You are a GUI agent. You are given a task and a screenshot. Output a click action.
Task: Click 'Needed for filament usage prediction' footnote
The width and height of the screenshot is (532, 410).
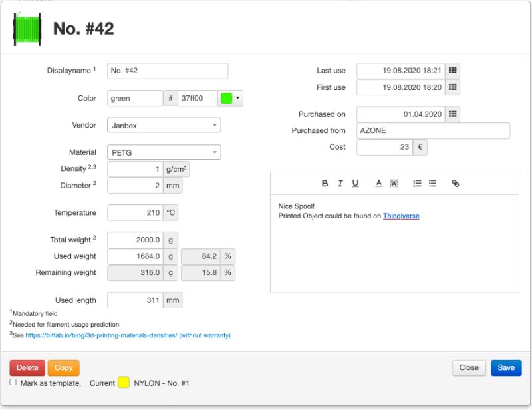pyautogui.click(x=66, y=325)
